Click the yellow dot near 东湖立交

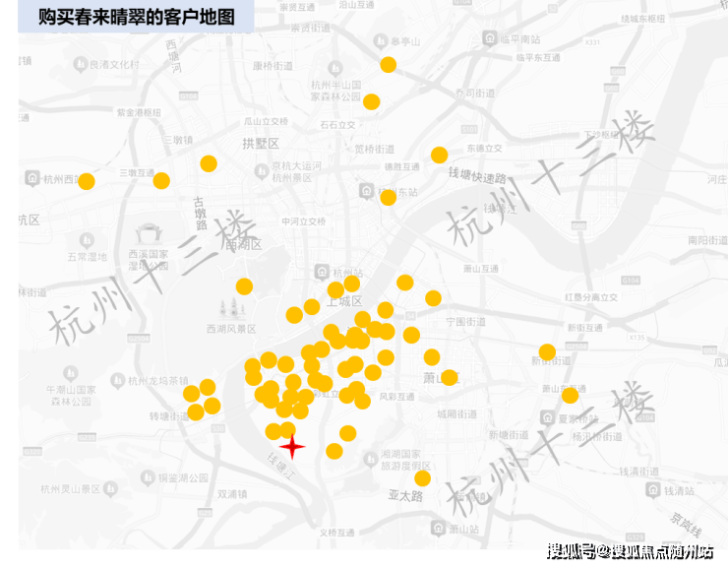(x=439, y=155)
